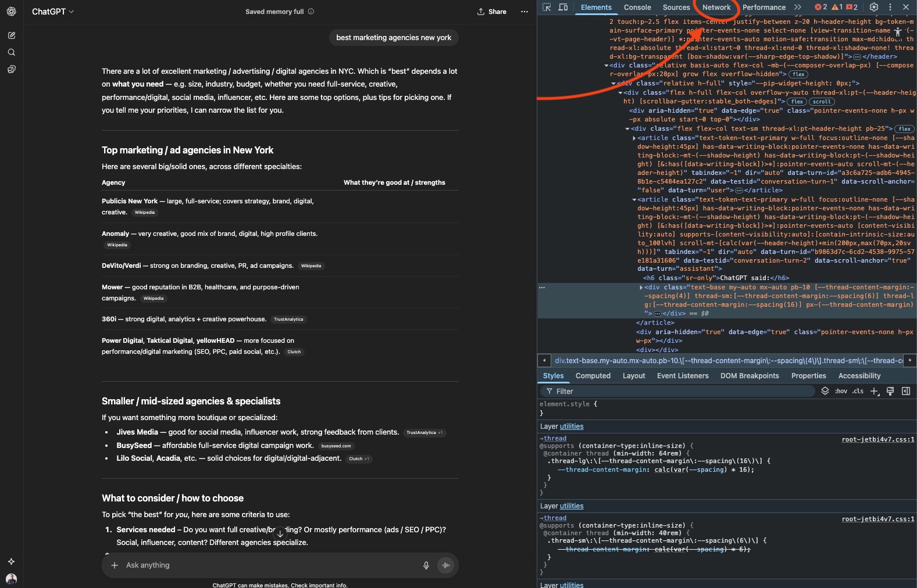Toggle flex badge on the pb-25 div

(905, 129)
